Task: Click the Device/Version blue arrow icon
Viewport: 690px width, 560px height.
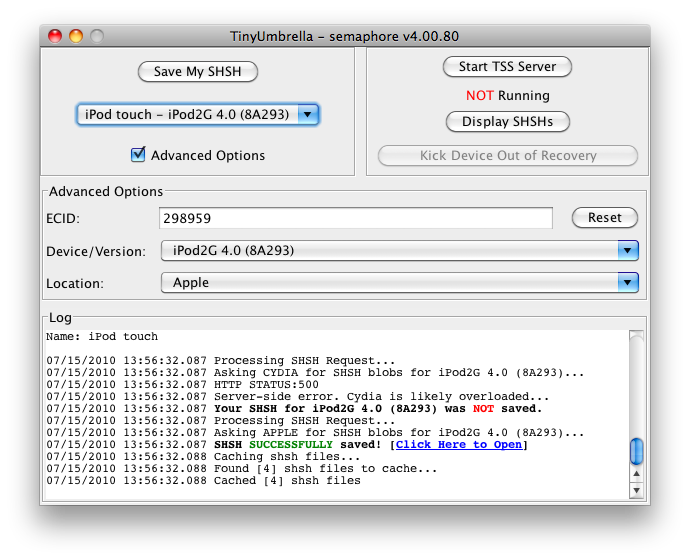Action: tap(628, 250)
